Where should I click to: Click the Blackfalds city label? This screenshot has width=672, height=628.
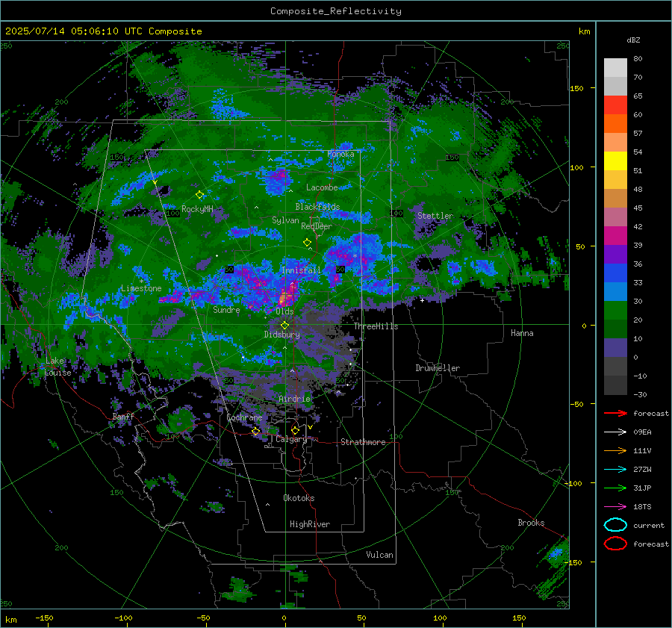(317, 207)
